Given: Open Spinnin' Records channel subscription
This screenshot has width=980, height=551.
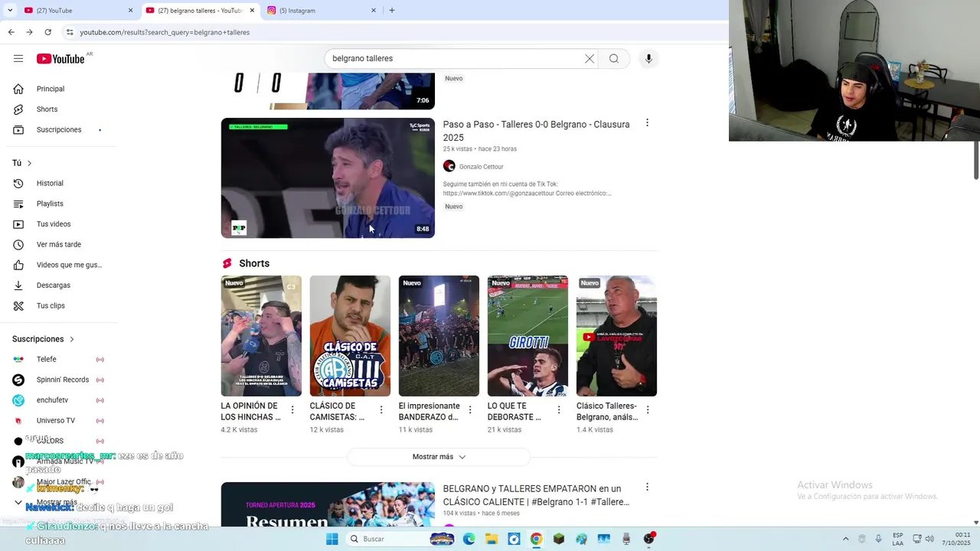Looking at the screenshot, I should (61, 380).
